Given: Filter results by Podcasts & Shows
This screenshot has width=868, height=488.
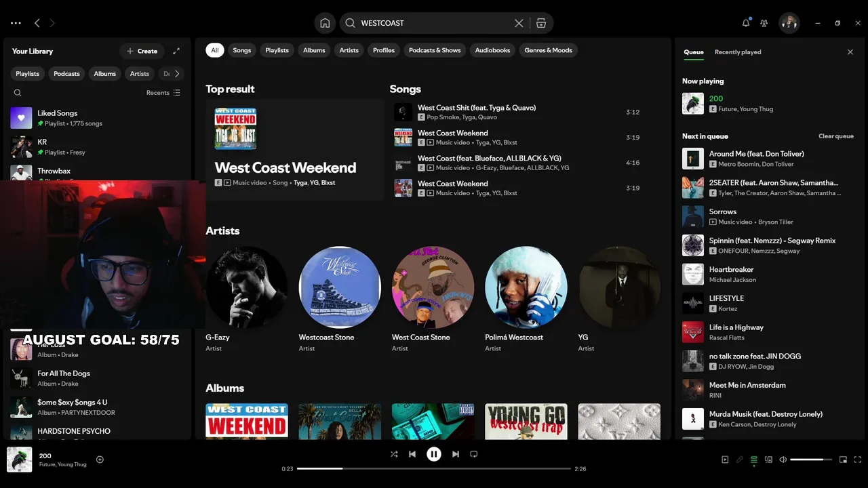Looking at the screenshot, I should coord(435,50).
